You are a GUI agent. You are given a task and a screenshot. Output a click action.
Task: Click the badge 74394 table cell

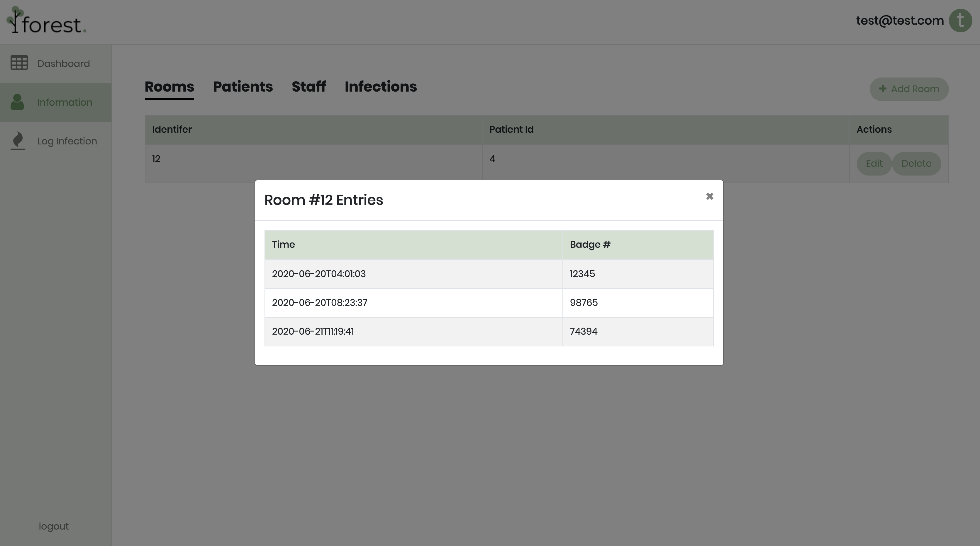(584, 332)
